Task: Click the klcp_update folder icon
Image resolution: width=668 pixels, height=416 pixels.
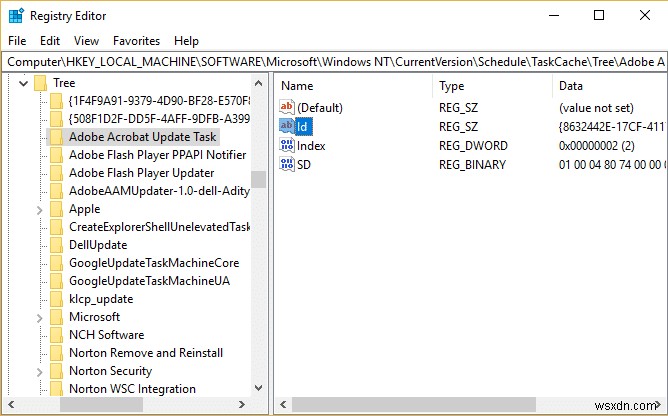Action: tap(57, 299)
